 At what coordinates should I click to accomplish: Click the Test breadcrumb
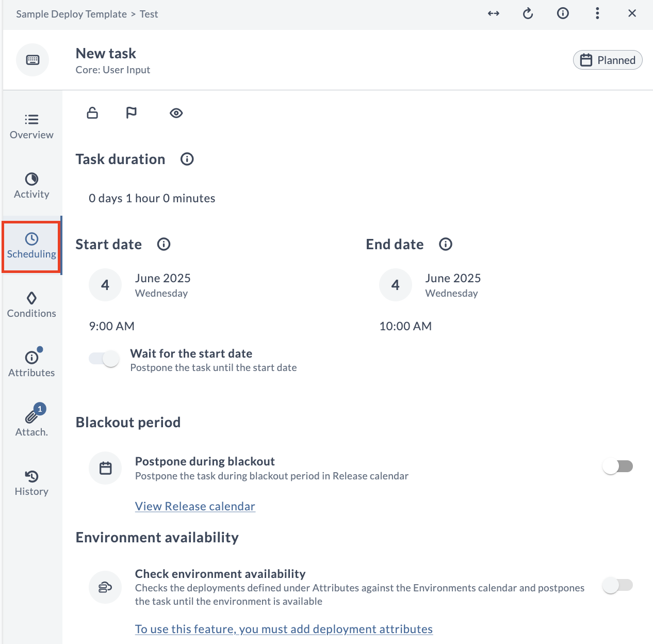coord(149,14)
